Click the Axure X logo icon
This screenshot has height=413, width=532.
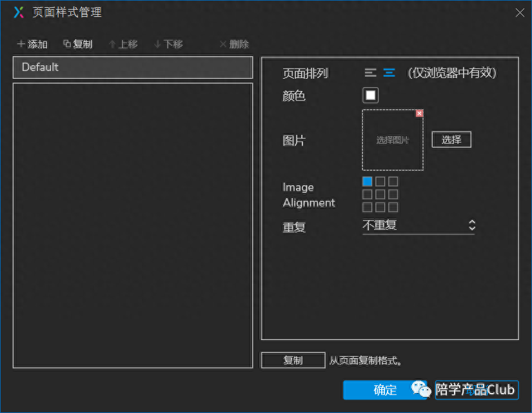19,12
